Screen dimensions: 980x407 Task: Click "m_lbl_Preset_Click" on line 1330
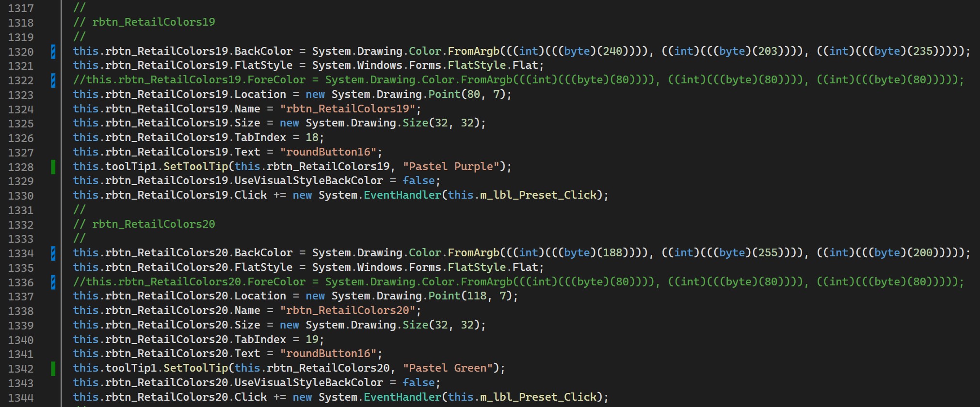(538, 195)
